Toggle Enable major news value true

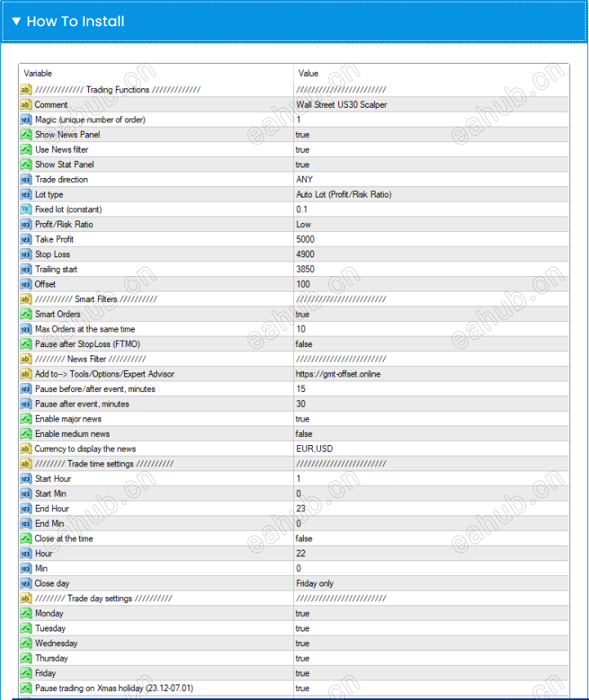[302, 419]
